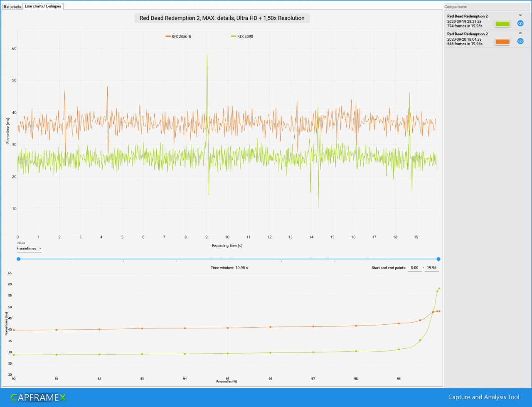This screenshot has height=407, width=532.
Task: Remove the 18:04:33 comparison record with its X
Action: click(520, 33)
